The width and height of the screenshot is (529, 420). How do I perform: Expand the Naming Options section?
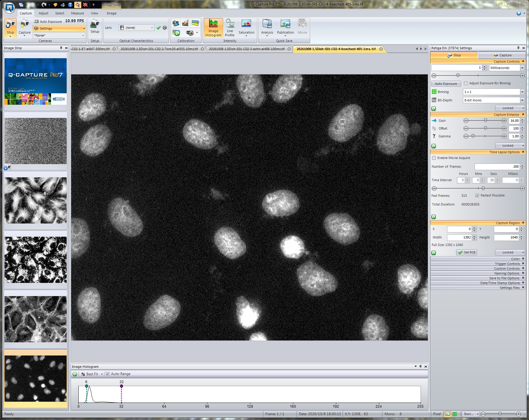click(478, 273)
